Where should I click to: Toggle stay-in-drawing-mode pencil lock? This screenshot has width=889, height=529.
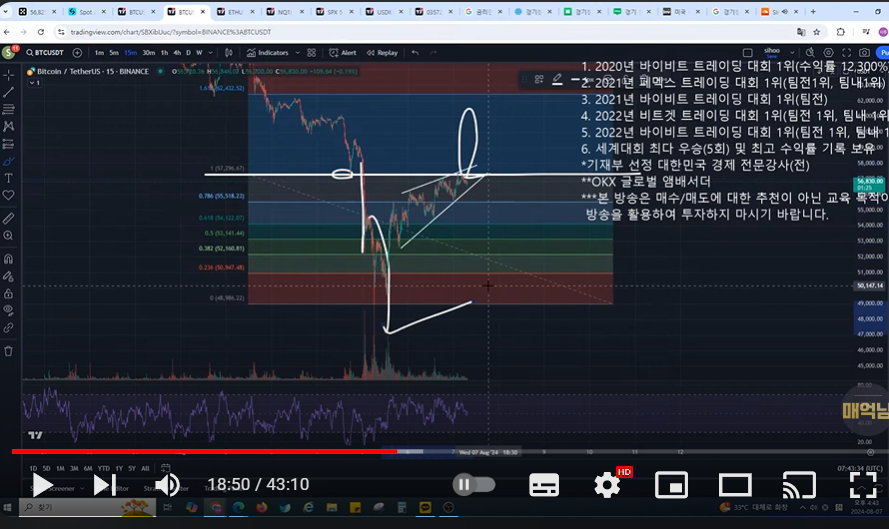tap(9, 276)
